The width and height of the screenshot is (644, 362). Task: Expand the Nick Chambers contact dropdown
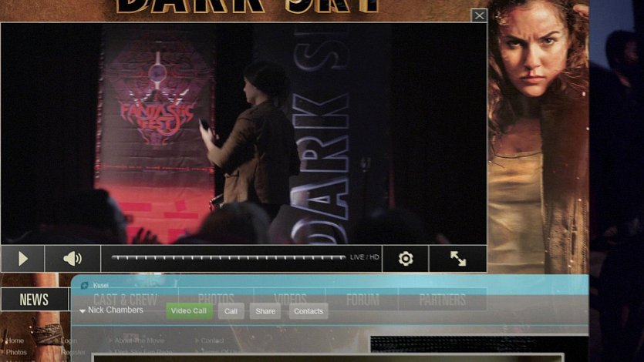coord(83,311)
